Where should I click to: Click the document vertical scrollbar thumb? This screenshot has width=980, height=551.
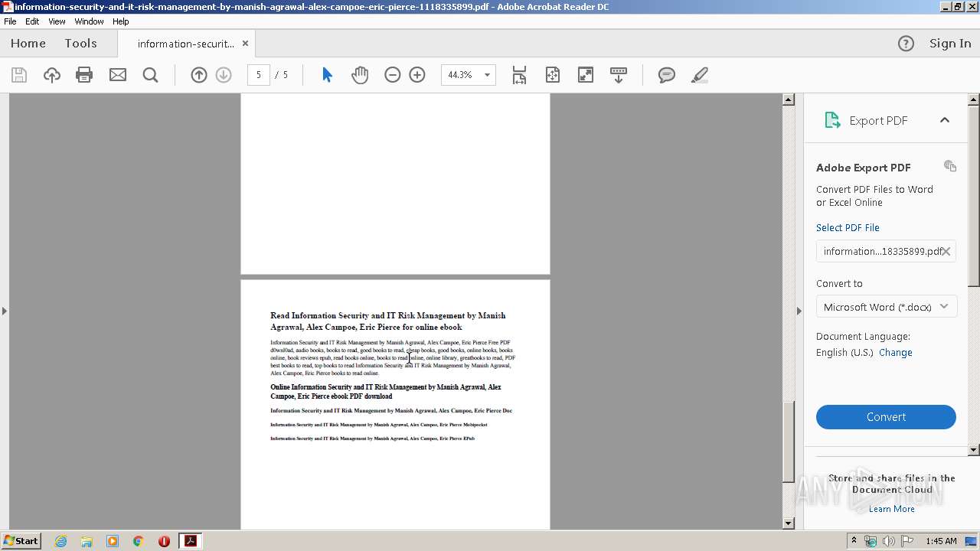(789, 441)
